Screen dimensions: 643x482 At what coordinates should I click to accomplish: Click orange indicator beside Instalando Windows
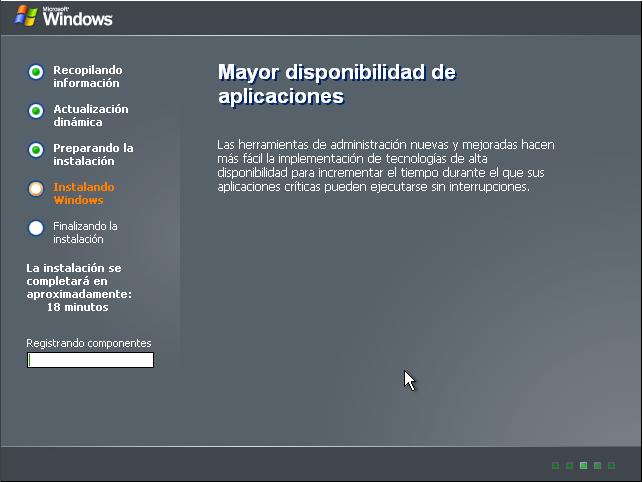coord(36,189)
